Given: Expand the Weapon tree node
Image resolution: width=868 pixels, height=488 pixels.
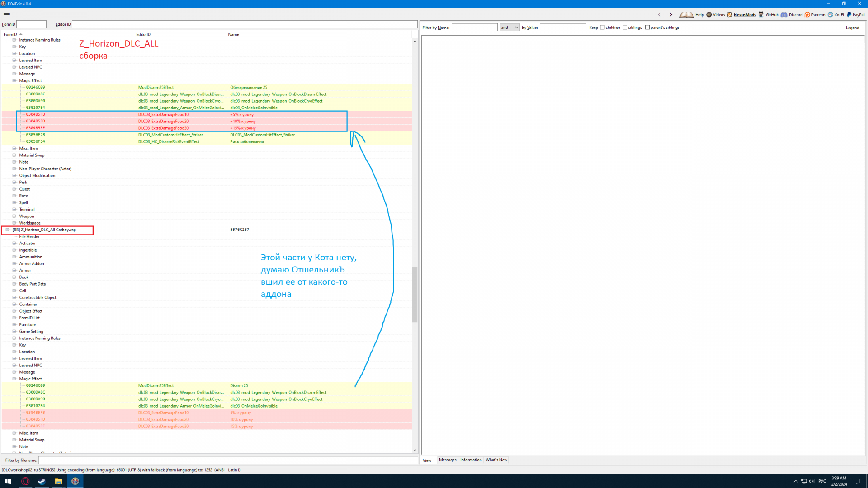Looking at the screenshot, I should tap(14, 216).
